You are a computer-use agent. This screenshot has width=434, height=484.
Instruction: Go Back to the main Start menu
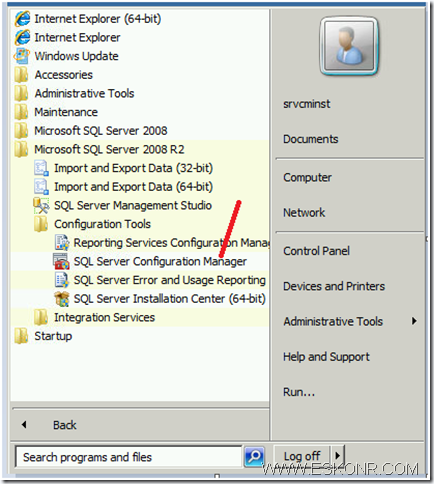65,425
